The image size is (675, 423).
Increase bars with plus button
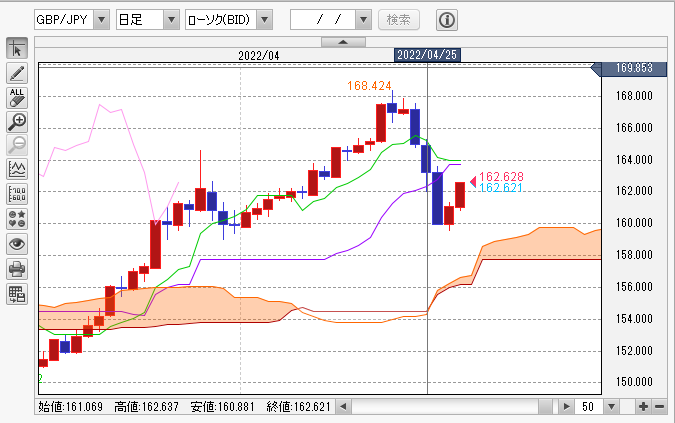(x=643, y=406)
